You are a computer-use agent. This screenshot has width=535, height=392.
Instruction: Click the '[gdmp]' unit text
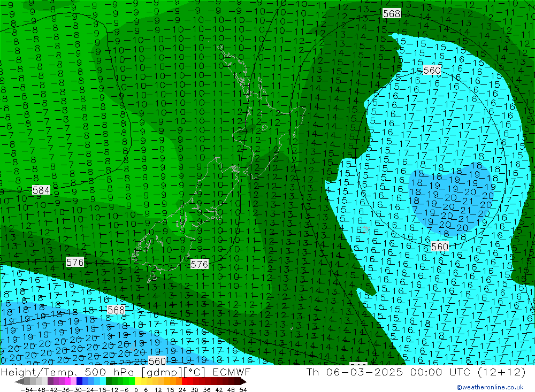pos(162,372)
